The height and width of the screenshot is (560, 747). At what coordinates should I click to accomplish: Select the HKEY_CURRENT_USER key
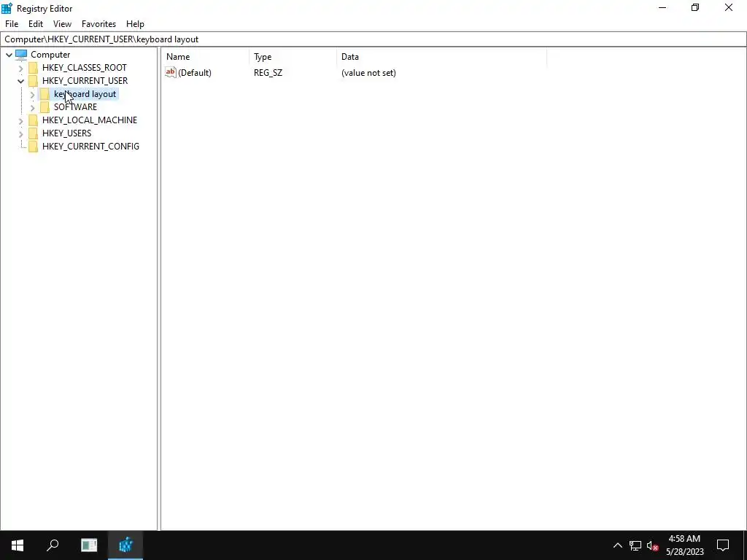click(x=85, y=81)
